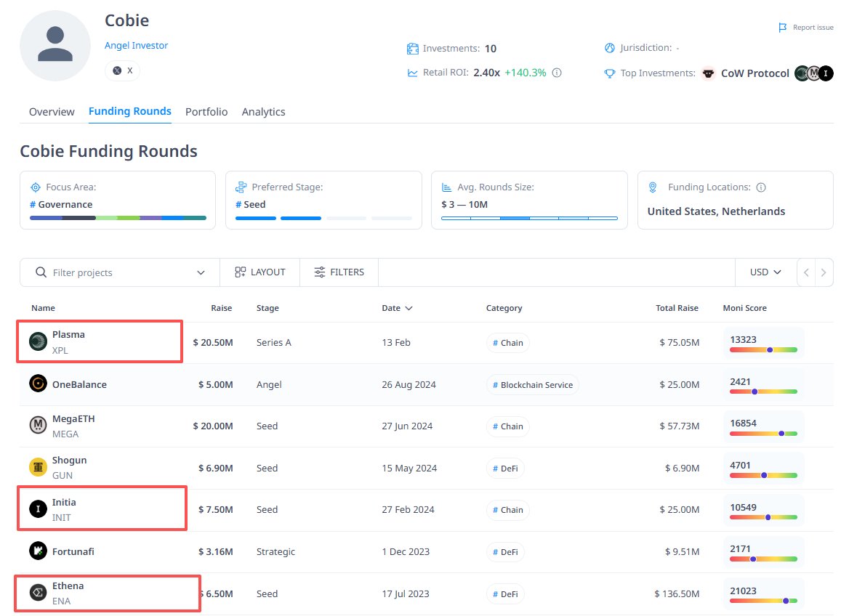841x616 pixels.
Task: Click the search magnifier icon
Action: pos(41,272)
